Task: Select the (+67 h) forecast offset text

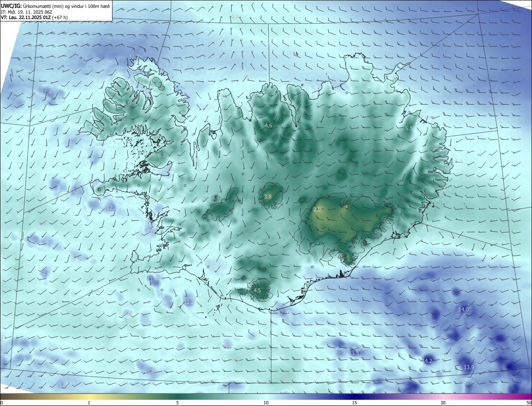Action: pyautogui.click(x=59, y=17)
